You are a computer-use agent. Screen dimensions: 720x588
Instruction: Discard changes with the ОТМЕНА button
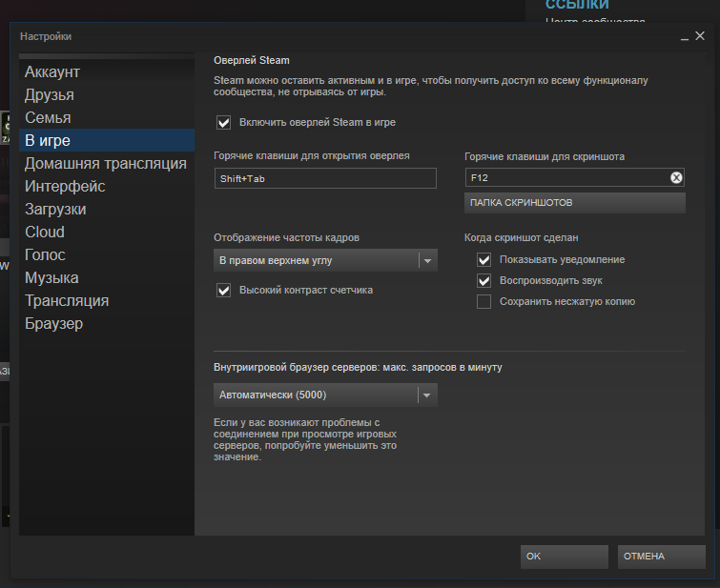(x=661, y=557)
